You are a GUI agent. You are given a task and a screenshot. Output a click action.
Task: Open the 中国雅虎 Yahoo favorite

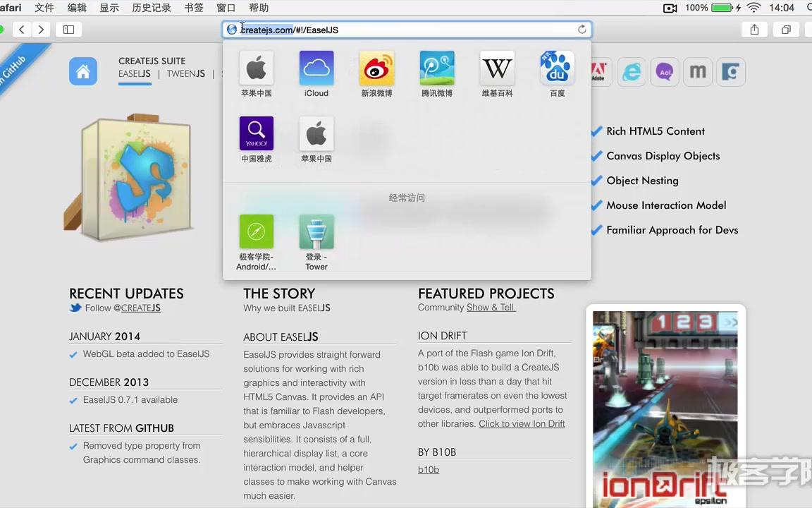coord(257,139)
